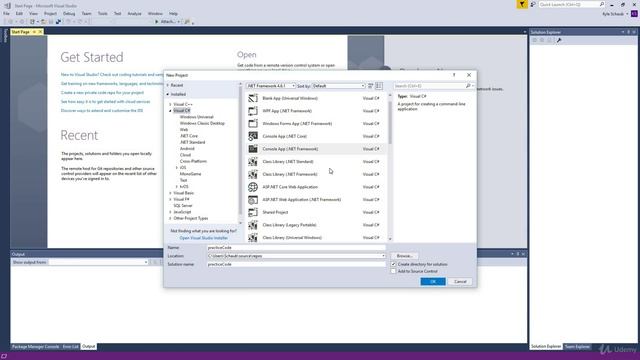Select Windows Classic Desktop tree item
The image size is (640, 360).
tap(202, 123)
